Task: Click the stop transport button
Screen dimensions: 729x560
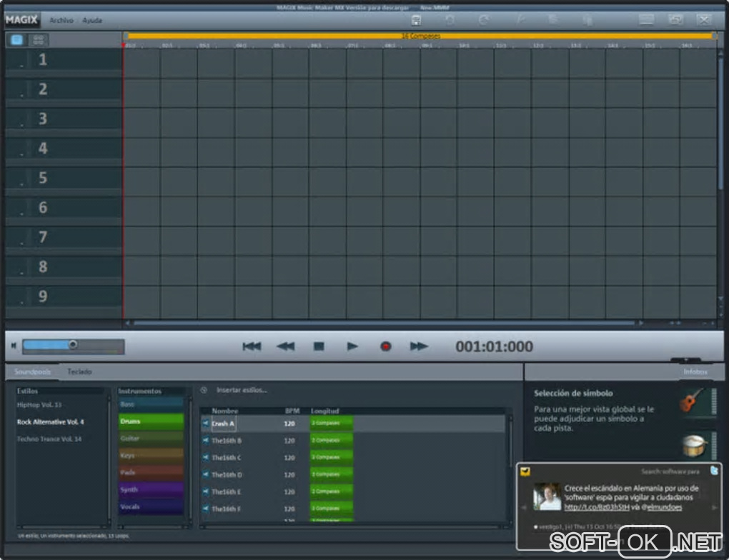Action: 319,346
